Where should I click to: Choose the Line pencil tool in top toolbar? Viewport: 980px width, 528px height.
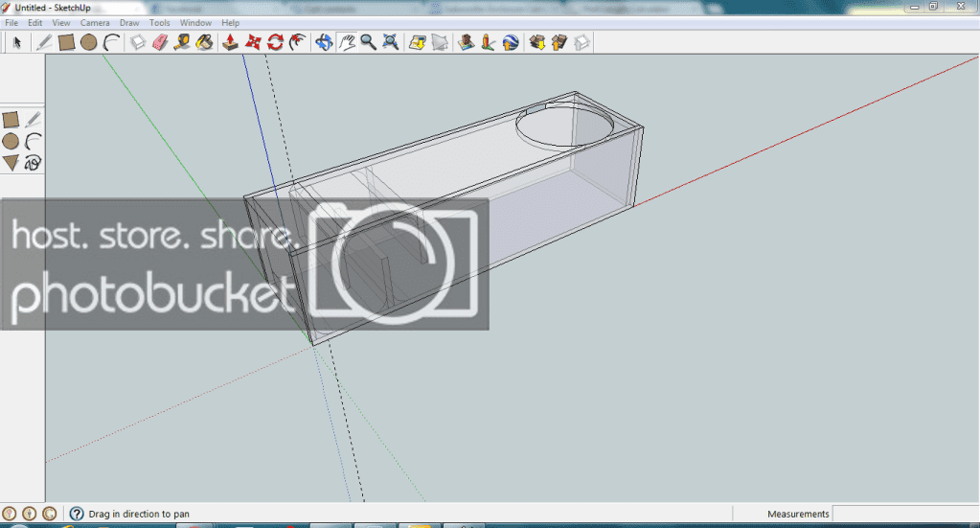(x=44, y=42)
